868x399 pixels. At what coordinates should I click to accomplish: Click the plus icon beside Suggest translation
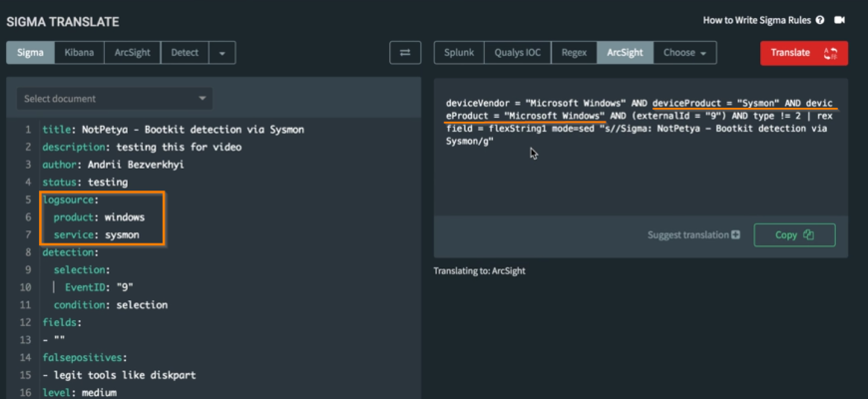tap(735, 235)
